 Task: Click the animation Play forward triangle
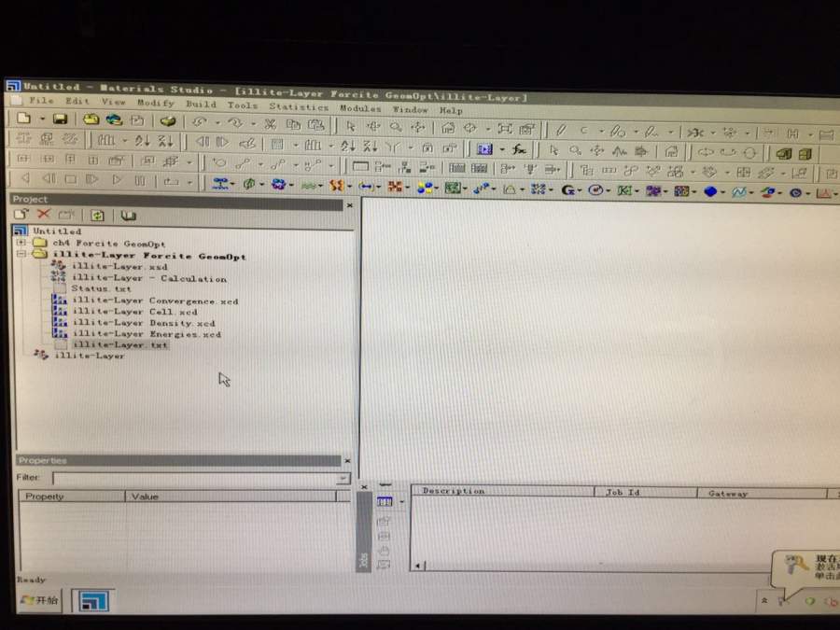point(117,179)
